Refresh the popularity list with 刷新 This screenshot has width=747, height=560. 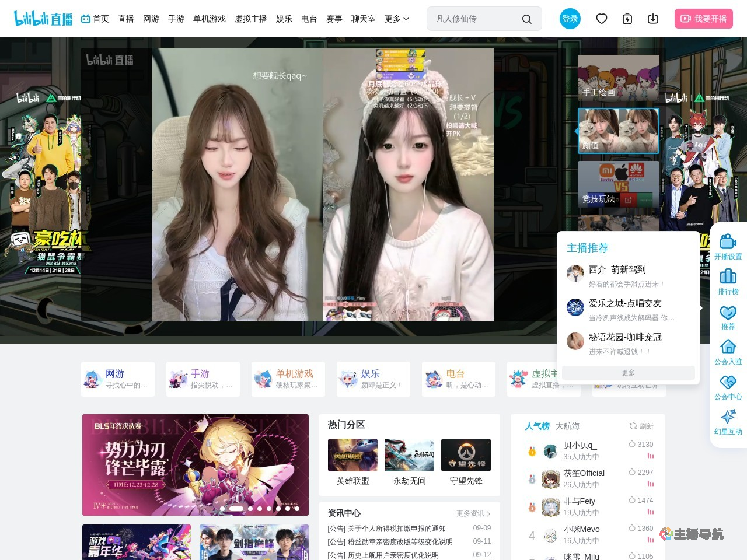[641, 426]
